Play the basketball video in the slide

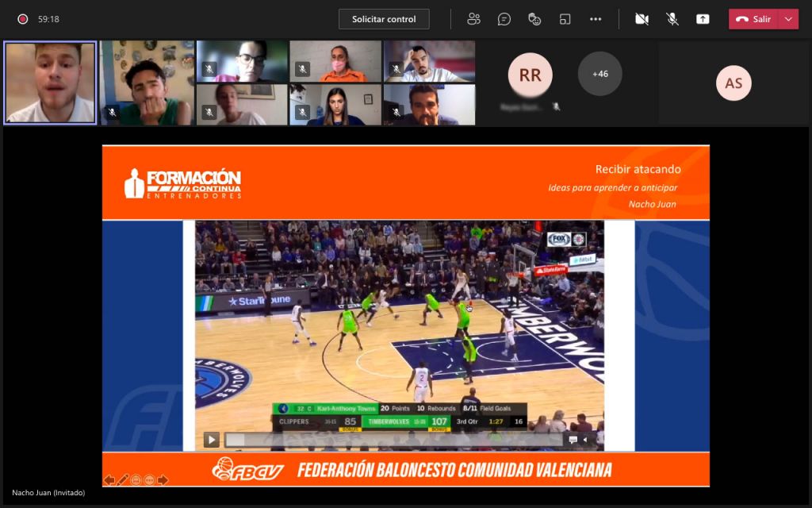(x=211, y=440)
